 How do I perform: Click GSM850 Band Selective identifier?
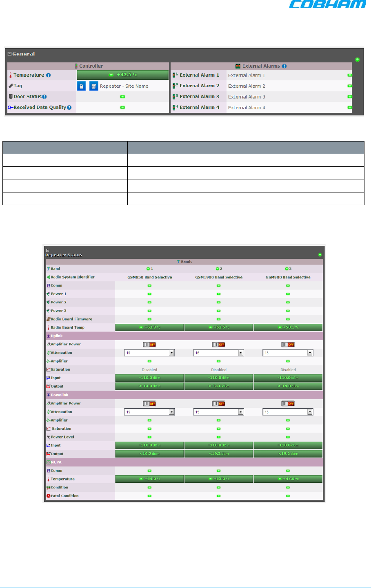(x=150, y=277)
